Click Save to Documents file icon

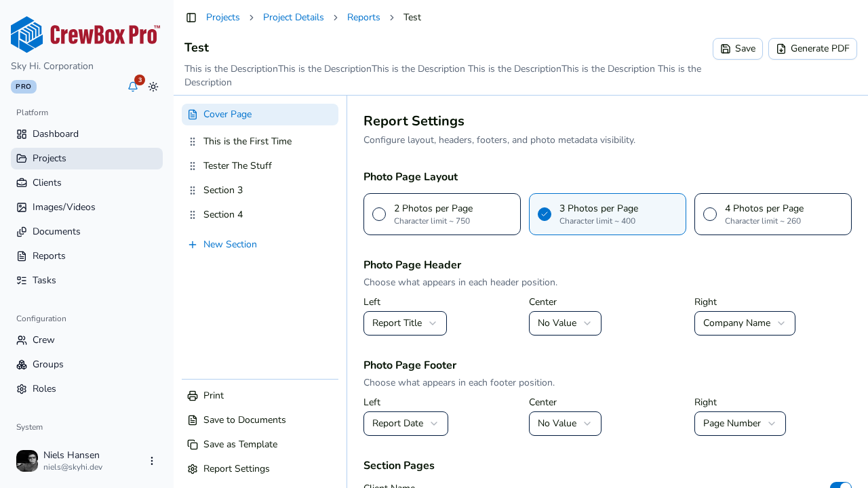click(x=193, y=420)
